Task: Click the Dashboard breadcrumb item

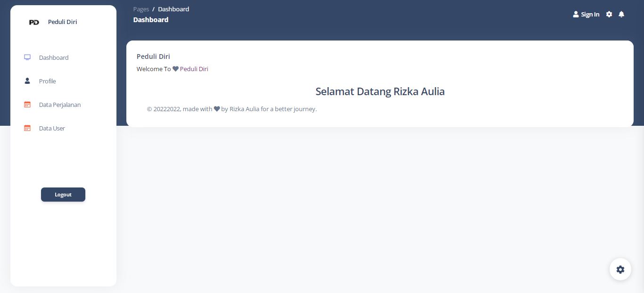Action: [x=173, y=9]
